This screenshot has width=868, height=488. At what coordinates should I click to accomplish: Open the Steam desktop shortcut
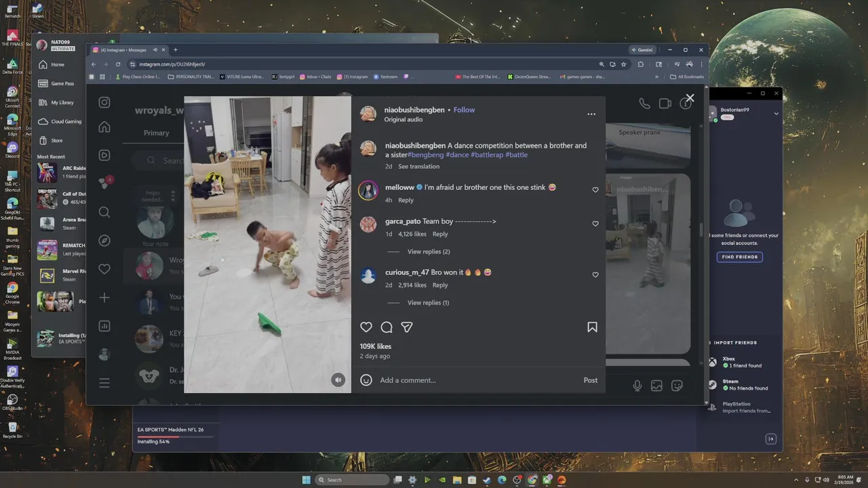(x=37, y=10)
